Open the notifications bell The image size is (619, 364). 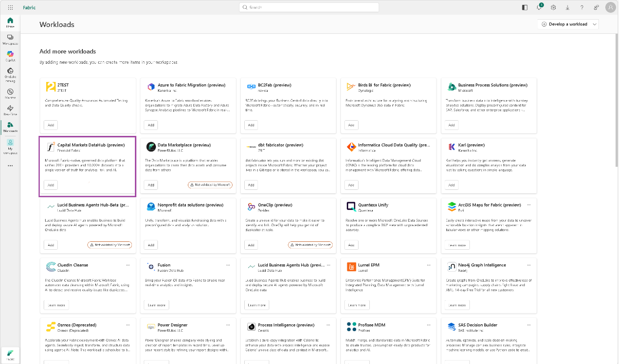pyautogui.click(x=538, y=7)
